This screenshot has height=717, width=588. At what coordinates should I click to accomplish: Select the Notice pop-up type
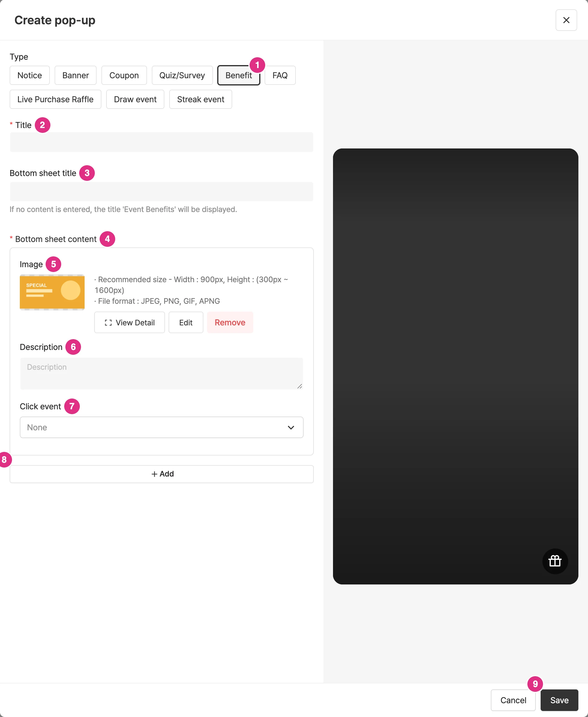pos(29,75)
